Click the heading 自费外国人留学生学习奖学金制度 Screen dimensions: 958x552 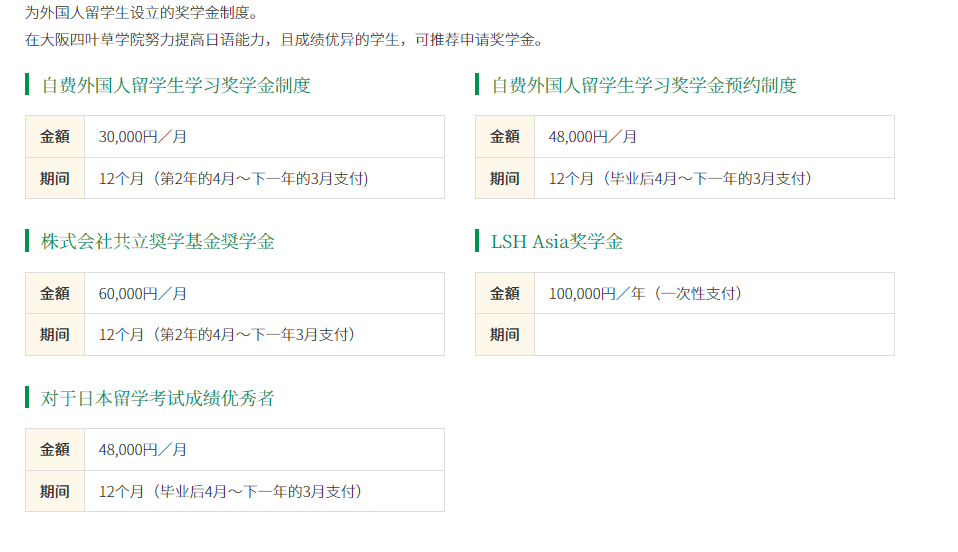click(176, 85)
